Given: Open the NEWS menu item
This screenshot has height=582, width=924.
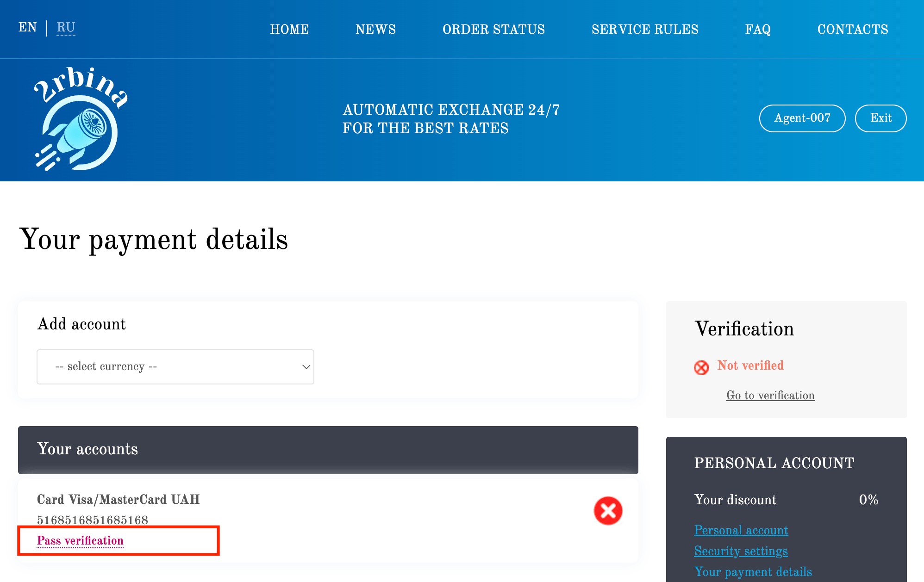Looking at the screenshot, I should 375,29.
